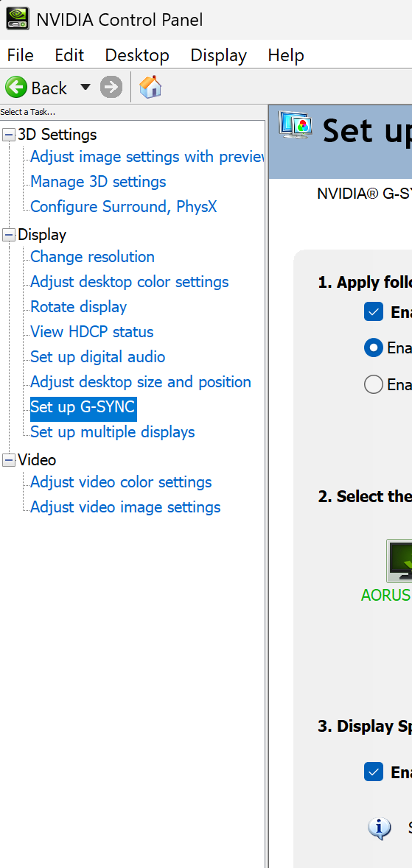Viewport: 412px width, 868px height.
Task: Toggle the Enable checkbox under step 1
Action: tap(374, 311)
